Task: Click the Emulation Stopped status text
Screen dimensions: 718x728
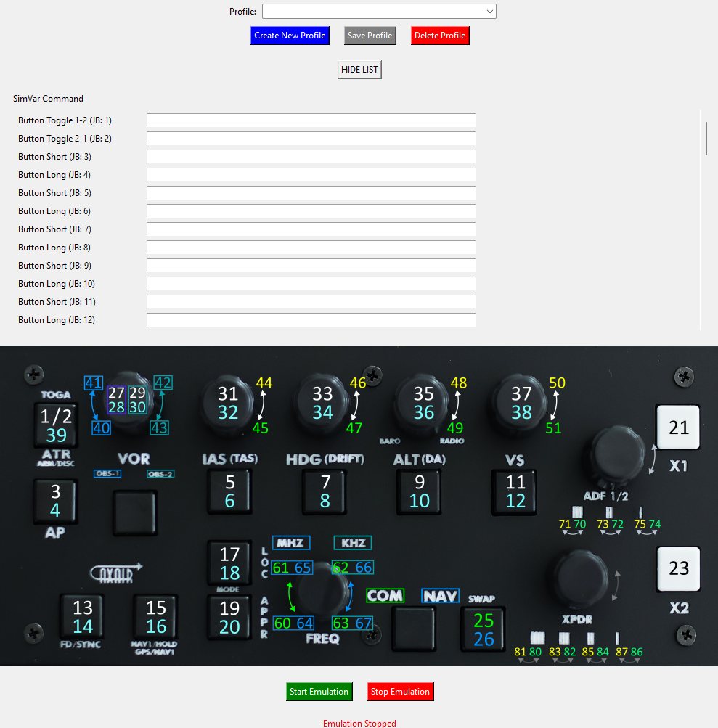Action: click(359, 723)
